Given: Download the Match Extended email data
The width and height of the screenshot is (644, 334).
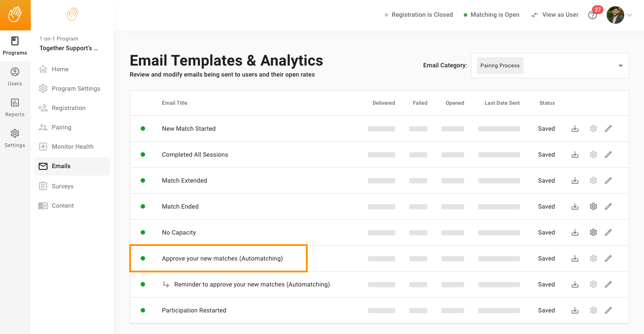Looking at the screenshot, I should 575,180.
